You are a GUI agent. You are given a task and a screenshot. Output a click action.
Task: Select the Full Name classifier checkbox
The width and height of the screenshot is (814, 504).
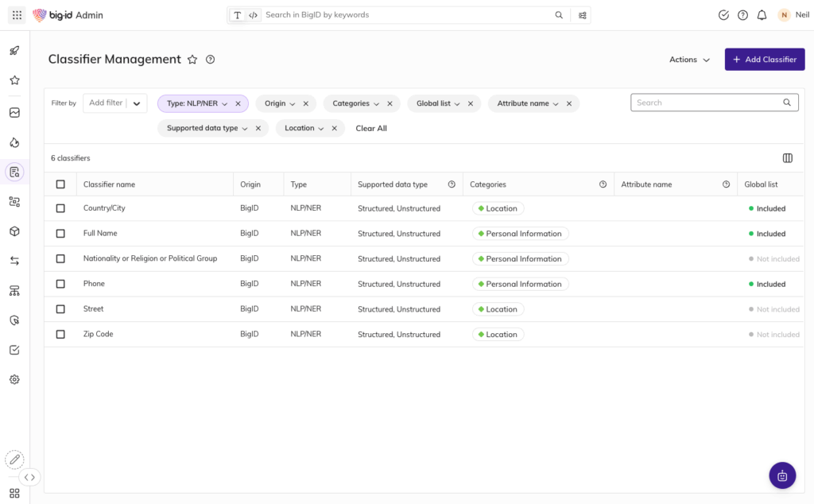(60, 234)
